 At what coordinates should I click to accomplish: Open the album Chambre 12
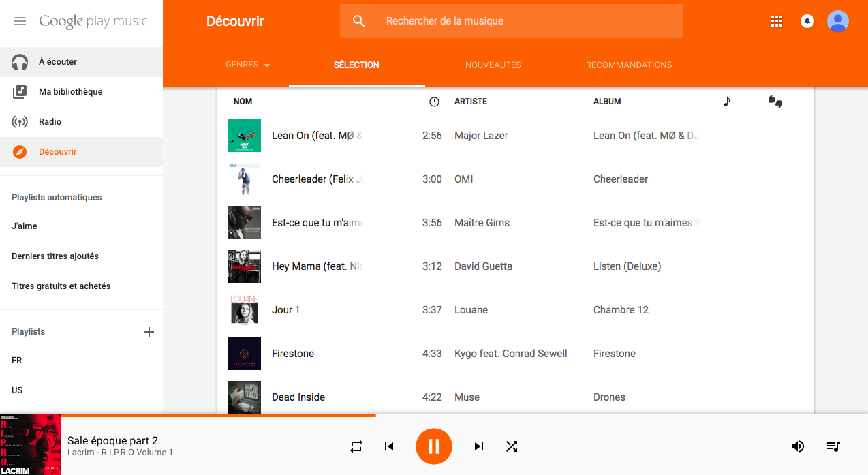621,310
